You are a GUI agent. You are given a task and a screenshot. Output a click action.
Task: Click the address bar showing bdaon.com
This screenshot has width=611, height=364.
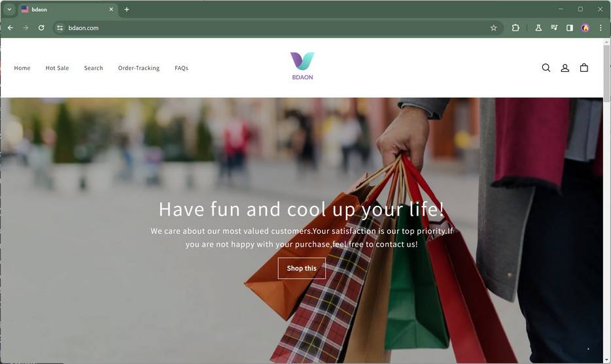273,27
